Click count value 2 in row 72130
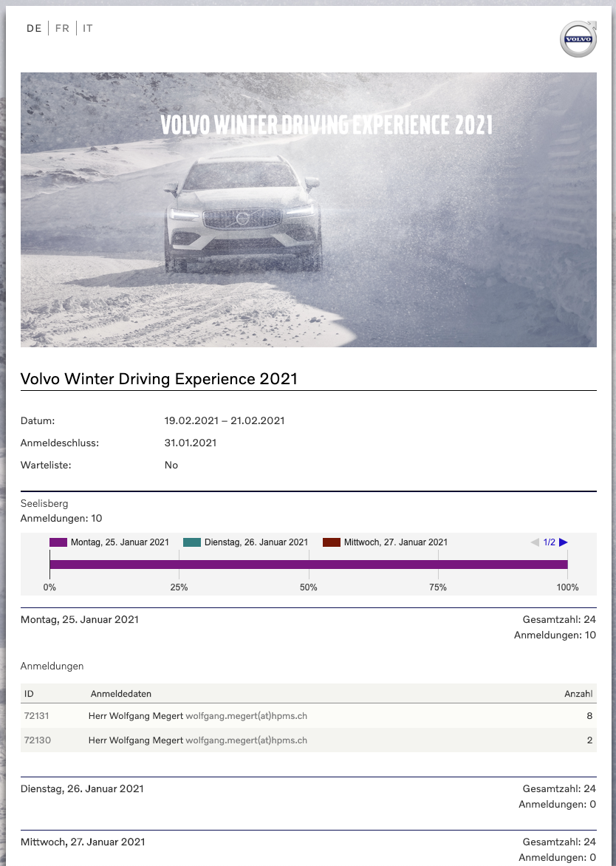This screenshot has height=866, width=616. click(x=589, y=740)
